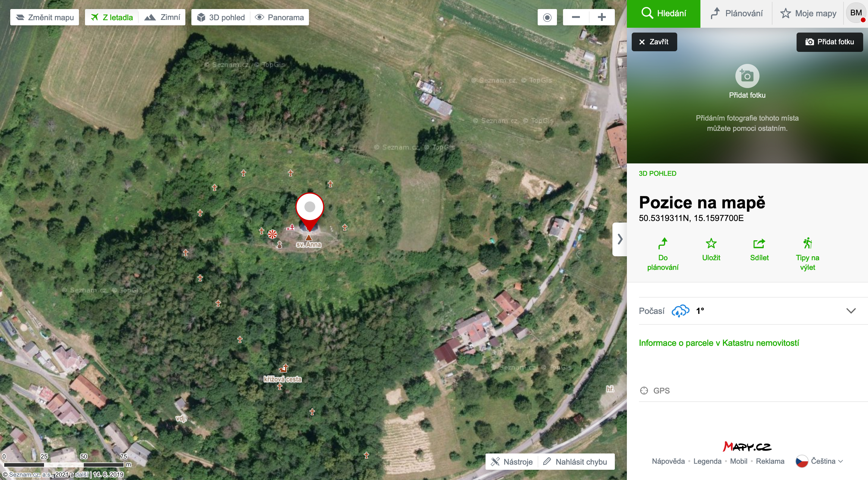Open Tipy na výlet hiker icon
868x480 pixels.
[x=807, y=243]
